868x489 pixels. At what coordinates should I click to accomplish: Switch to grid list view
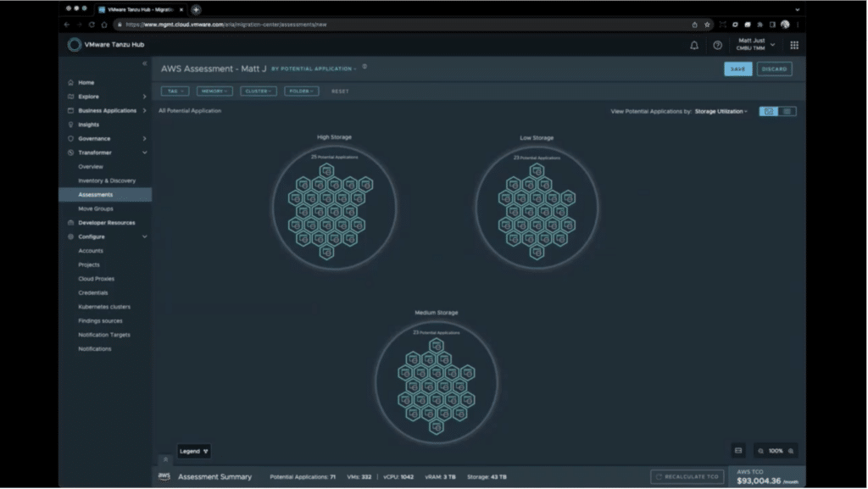[x=787, y=111]
